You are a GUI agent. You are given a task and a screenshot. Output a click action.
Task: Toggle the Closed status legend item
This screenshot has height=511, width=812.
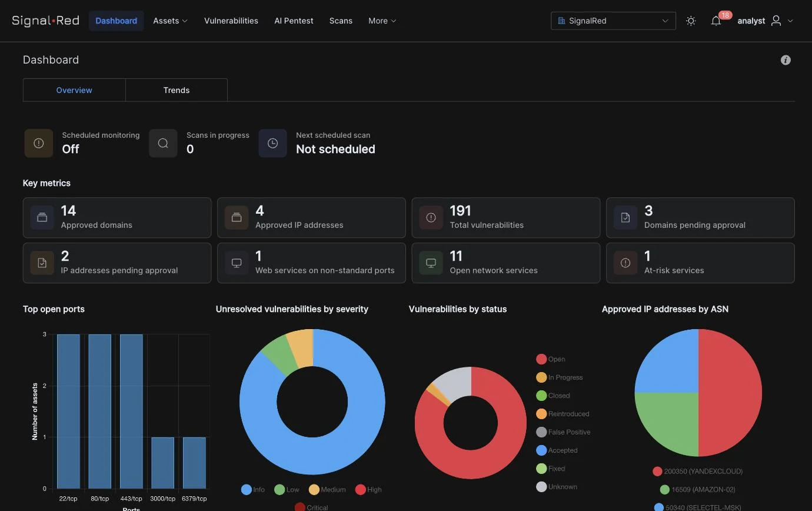(553, 396)
